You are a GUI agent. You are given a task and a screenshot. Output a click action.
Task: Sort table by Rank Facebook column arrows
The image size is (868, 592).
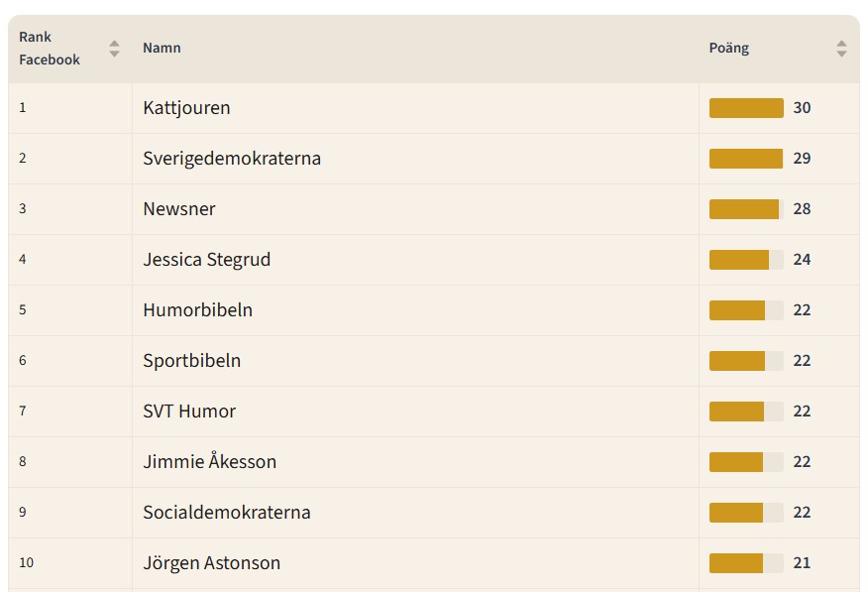114,49
